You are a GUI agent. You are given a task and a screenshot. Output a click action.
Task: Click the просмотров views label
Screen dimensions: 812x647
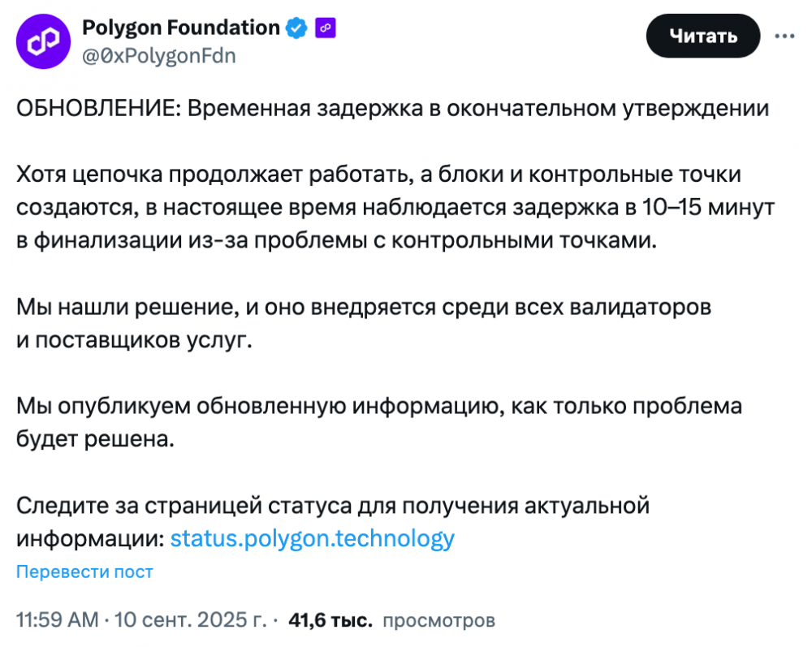tap(438, 620)
